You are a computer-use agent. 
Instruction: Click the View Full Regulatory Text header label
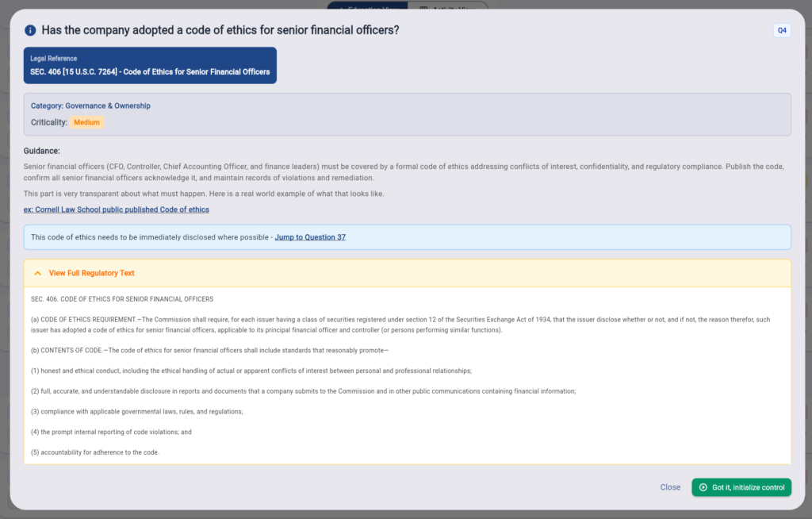tap(92, 273)
